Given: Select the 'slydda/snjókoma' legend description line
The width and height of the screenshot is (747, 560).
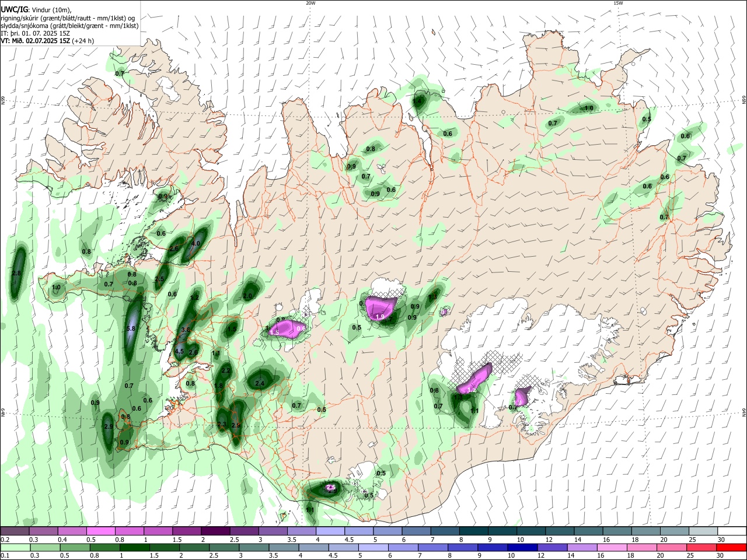Looking at the screenshot, I should [69, 26].
